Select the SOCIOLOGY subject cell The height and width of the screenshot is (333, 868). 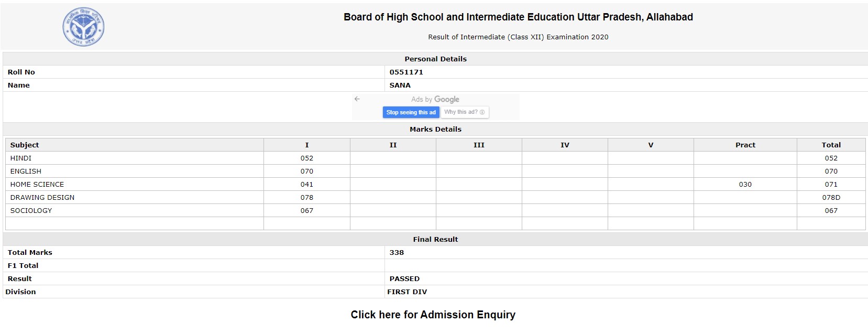[x=135, y=210]
